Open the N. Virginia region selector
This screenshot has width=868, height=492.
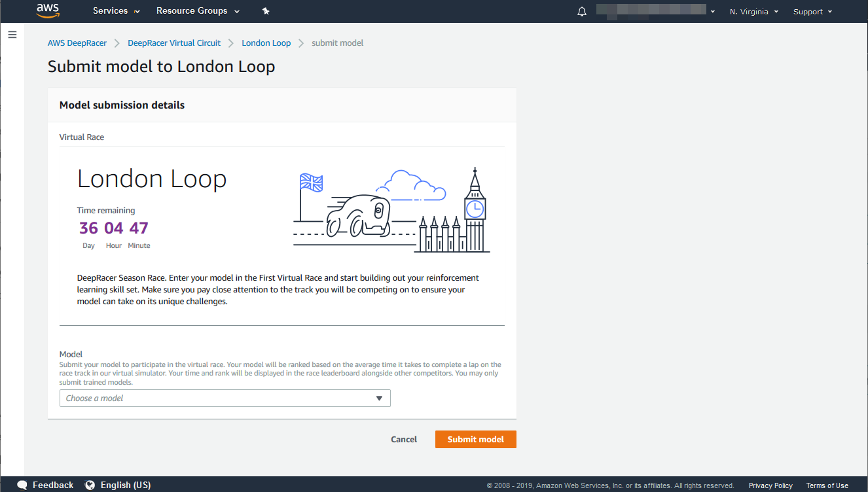(753, 12)
